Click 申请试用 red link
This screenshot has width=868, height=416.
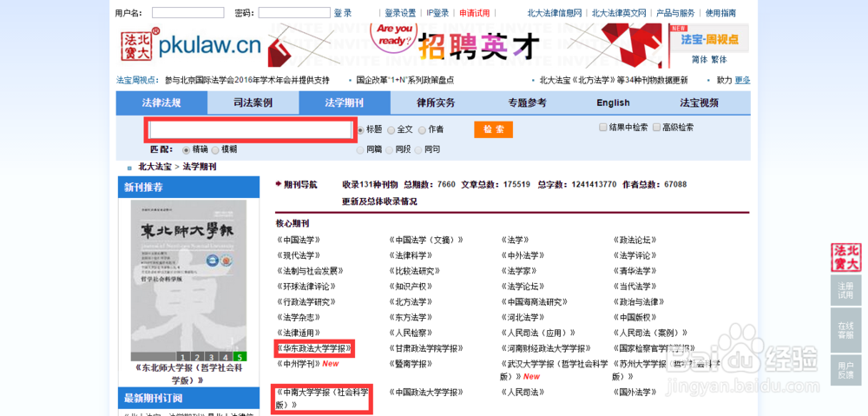475,13
